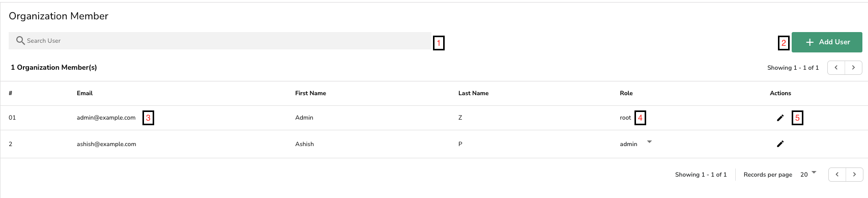Sort by the First Name column header
The width and height of the screenshot is (868, 198).
[310, 93]
